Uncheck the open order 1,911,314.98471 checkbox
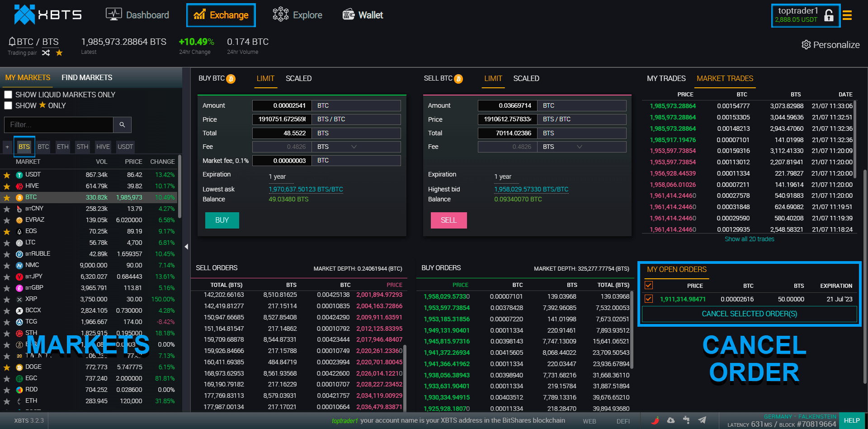868x429 pixels. click(x=649, y=299)
